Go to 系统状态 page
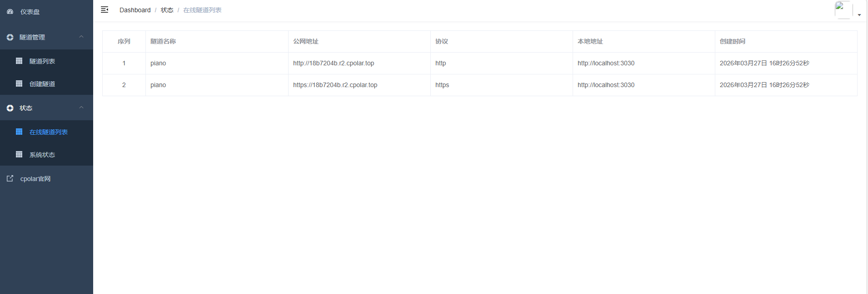 coord(42,155)
